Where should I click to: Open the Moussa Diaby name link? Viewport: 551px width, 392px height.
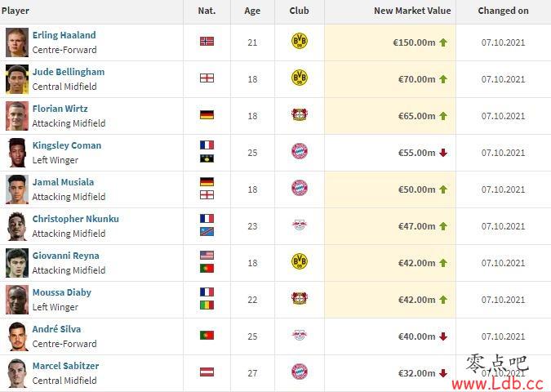pos(62,292)
